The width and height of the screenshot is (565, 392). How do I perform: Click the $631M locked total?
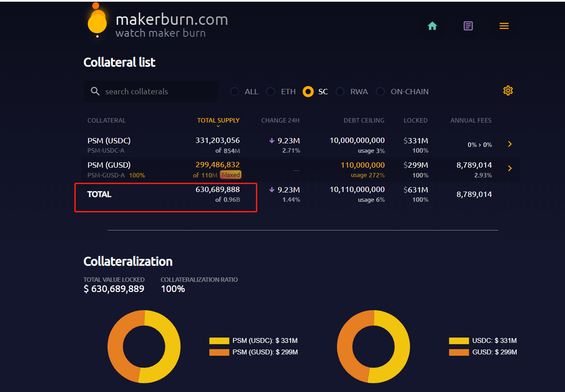(416, 190)
